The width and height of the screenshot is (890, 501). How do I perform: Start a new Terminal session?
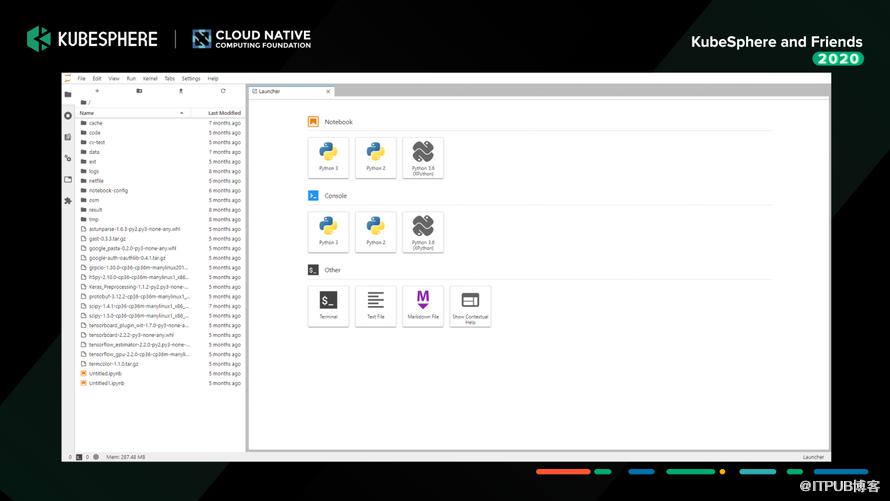click(328, 306)
